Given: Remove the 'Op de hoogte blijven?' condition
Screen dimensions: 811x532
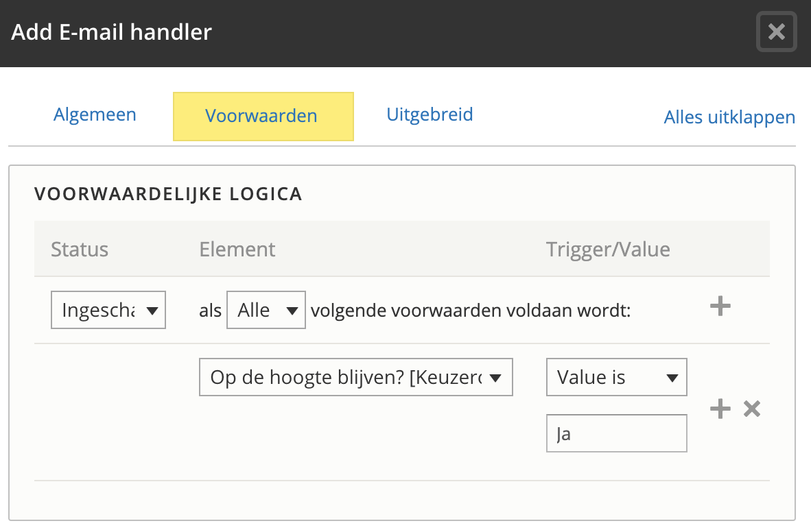Looking at the screenshot, I should (x=752, y=409).
